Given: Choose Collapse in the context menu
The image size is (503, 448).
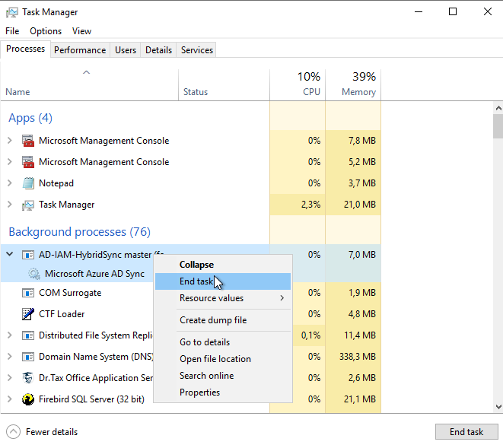Looking at the screenshot, I should point(223,265).
